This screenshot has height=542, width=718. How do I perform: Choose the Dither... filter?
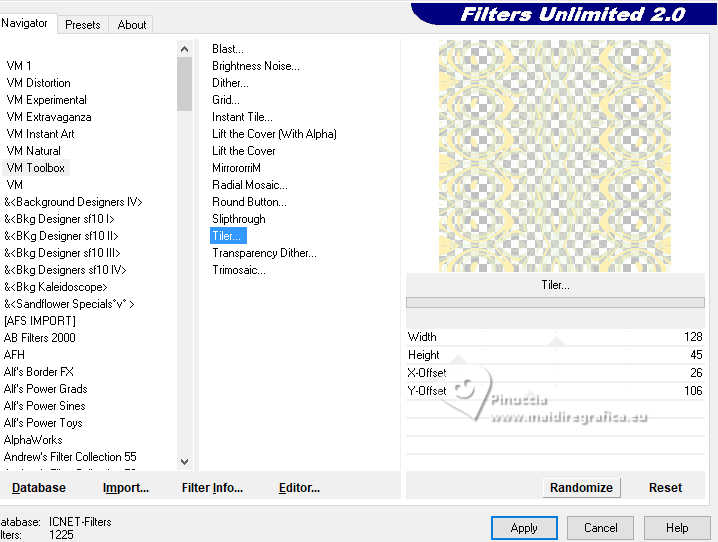[230, 83]
